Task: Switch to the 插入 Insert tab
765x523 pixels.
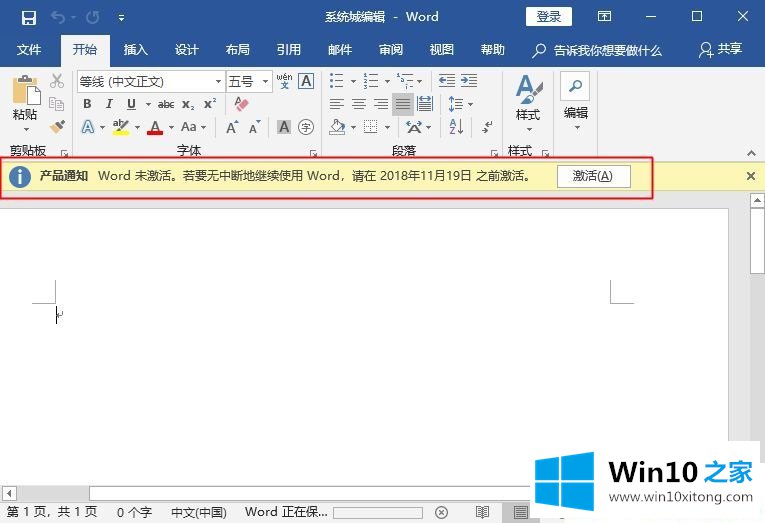Action: coord(135,50)
